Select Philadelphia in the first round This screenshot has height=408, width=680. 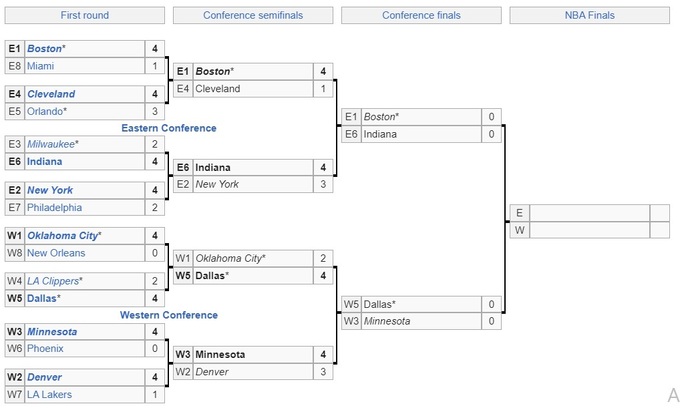click(x=57, y=207)
